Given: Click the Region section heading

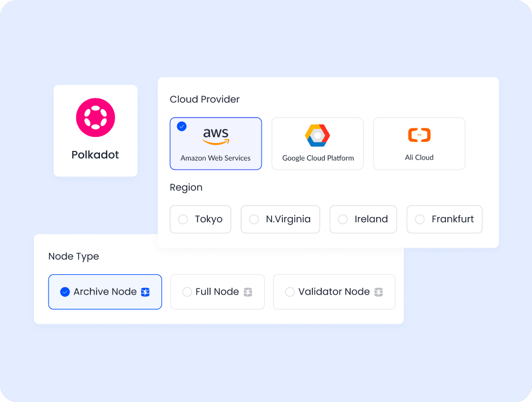Looking at the screenshot, I should pos(186,188).
